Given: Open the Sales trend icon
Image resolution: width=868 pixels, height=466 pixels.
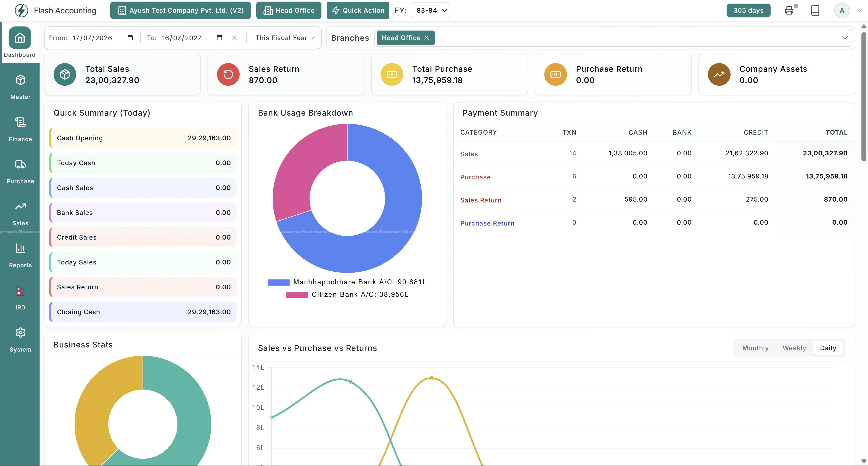Looking at the screenshot, I should click(x=20, y=206).
